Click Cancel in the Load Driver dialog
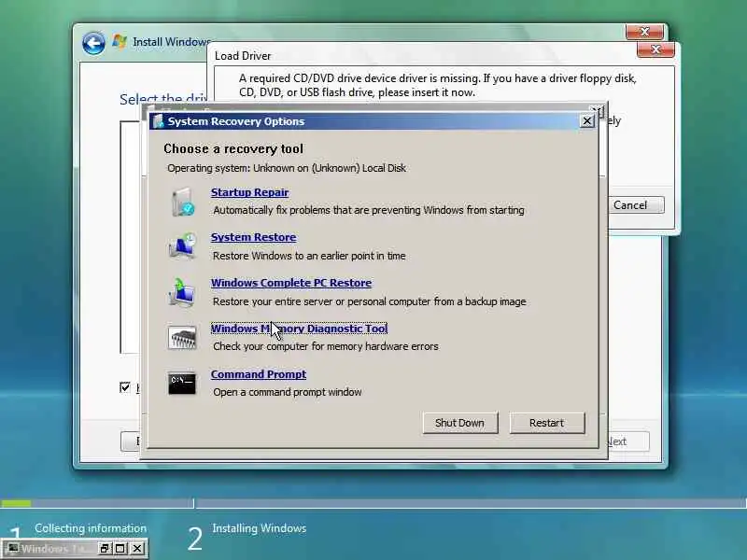This screenshot has height=560, width=747. tap(635, 205)
